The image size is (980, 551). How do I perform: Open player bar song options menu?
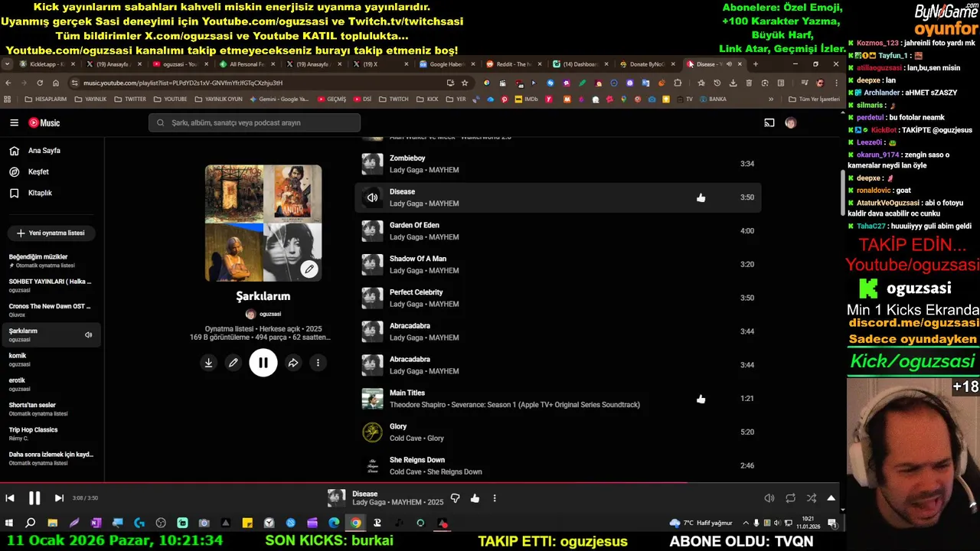coord(495,498)
